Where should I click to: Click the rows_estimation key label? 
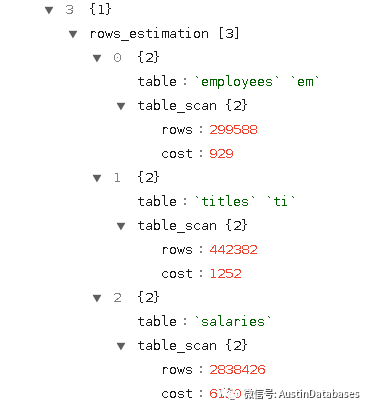click(x=149, y=34)
